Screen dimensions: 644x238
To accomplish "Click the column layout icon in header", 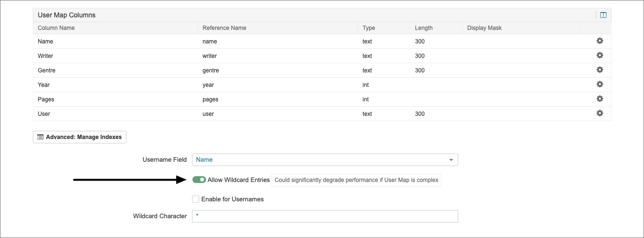I will click(x=603, y=15).
